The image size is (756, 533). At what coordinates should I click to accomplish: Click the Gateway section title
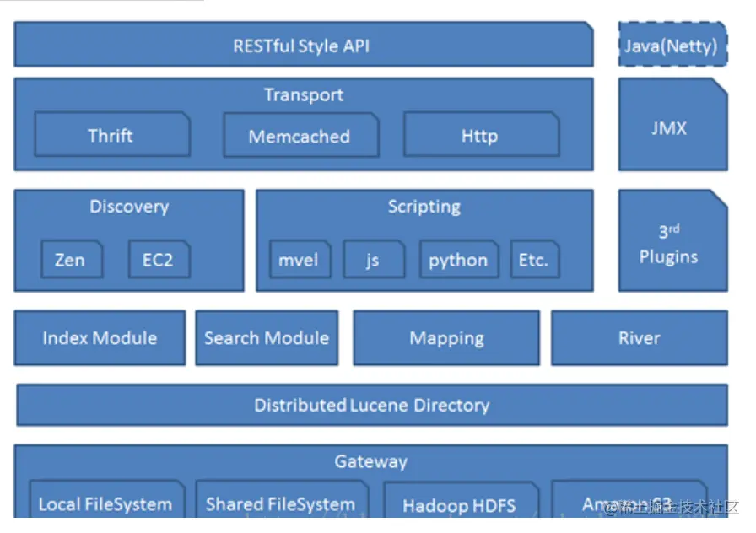(370, 461)
